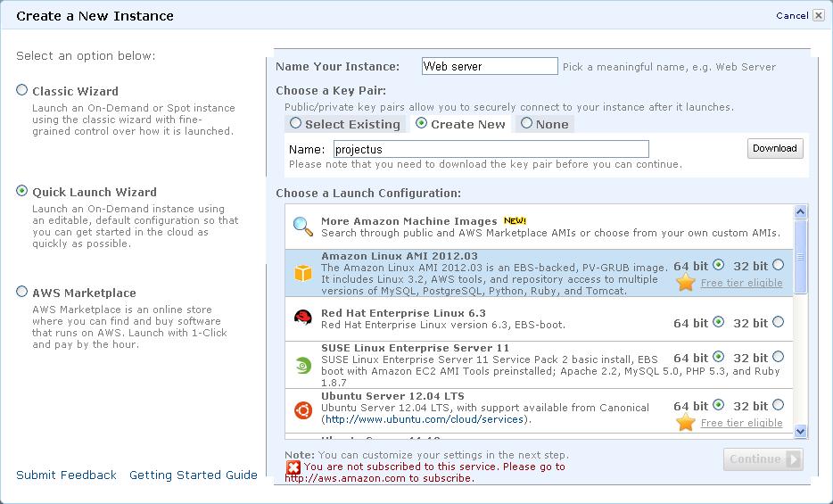Open Free tier eligible link for Amazon Linux
This screenshot has height=504, width=833.
(742, 283)
